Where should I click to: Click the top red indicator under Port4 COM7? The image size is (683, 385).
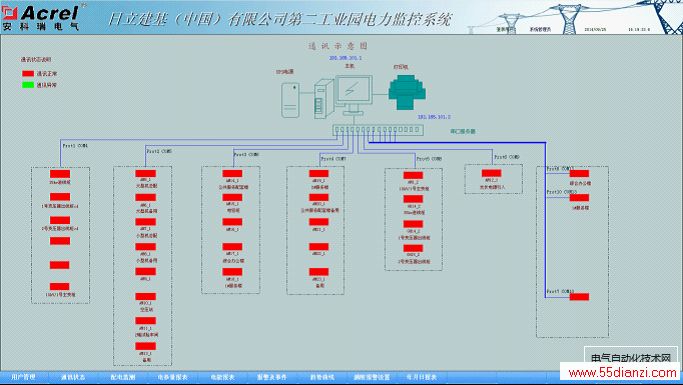pos(319,173)
